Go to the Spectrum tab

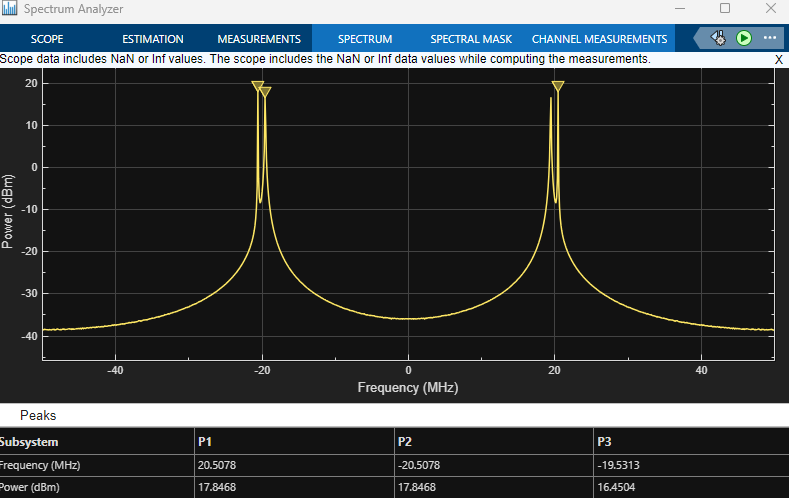click(x=365, y=39)
